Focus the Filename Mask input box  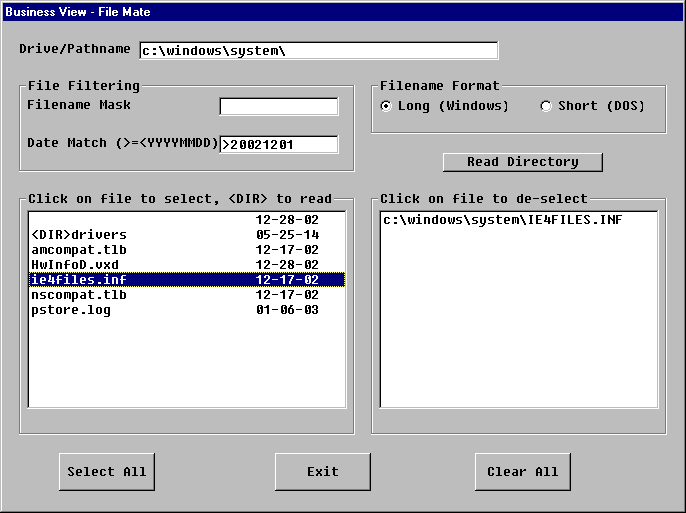click(x=279, y=106)
